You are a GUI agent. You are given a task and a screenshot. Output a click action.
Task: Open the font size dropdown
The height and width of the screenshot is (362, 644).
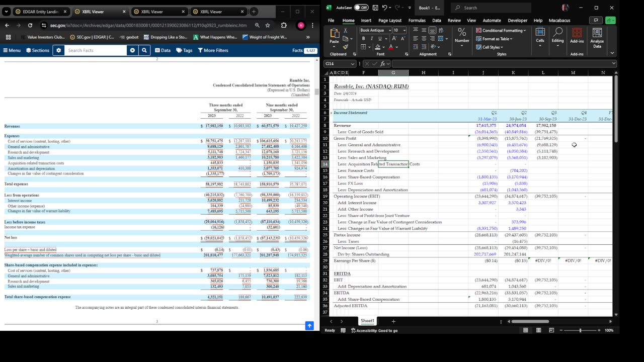[x=404, y=30]
